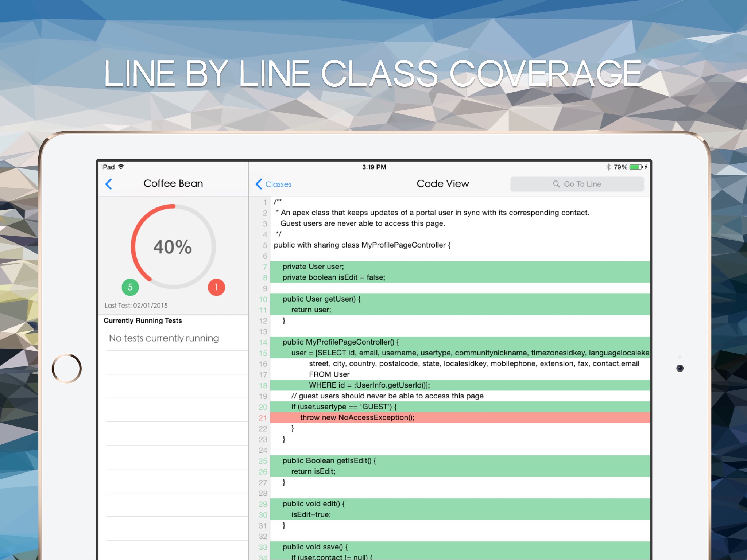Image resolution: width=747 pixels, height=560 pixels.
Task: Select the class declaration on line 5
Action: [362, 245]
